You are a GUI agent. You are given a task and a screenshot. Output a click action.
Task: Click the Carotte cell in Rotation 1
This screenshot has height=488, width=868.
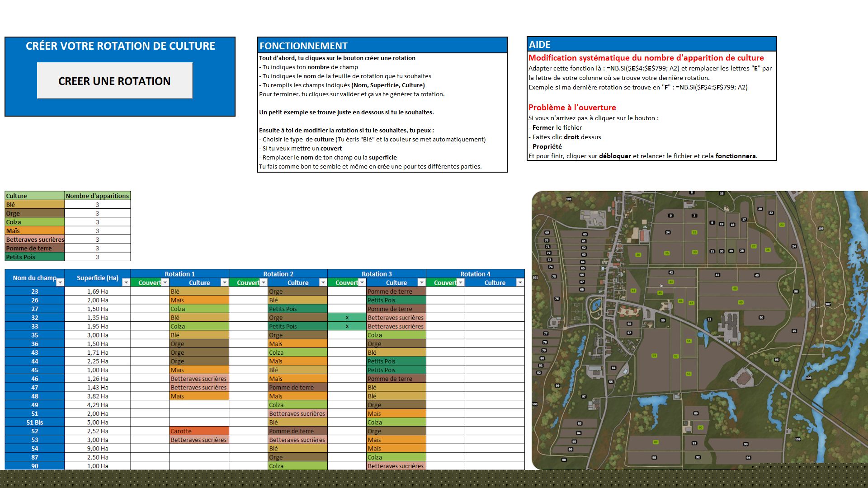pyautogui.click(x=199, y=431)
